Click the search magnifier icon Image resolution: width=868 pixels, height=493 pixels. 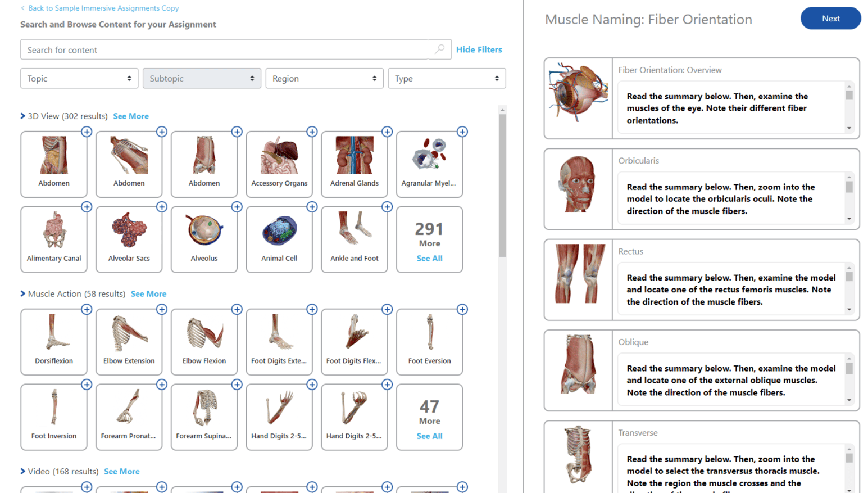[440, 49]
